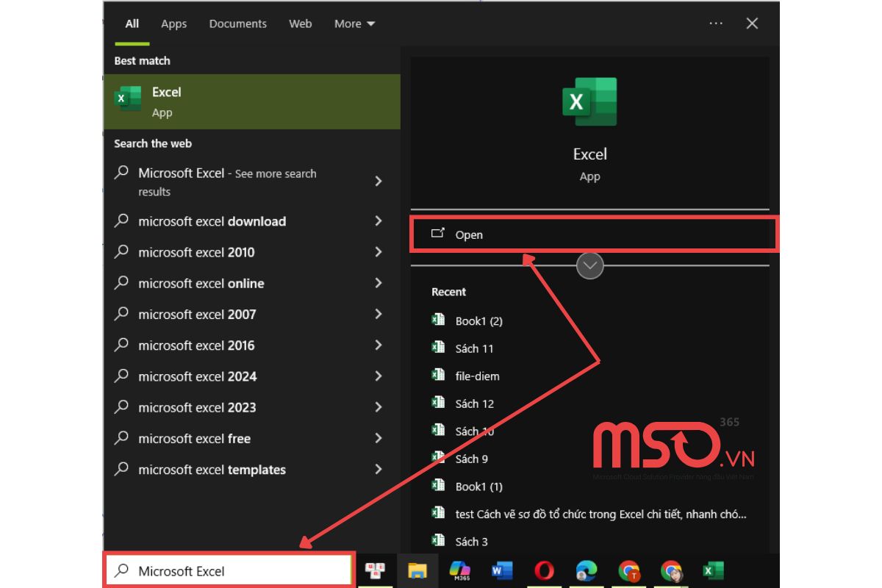
Task: Open recent file file-diem
Action: (x=477, y=376)
